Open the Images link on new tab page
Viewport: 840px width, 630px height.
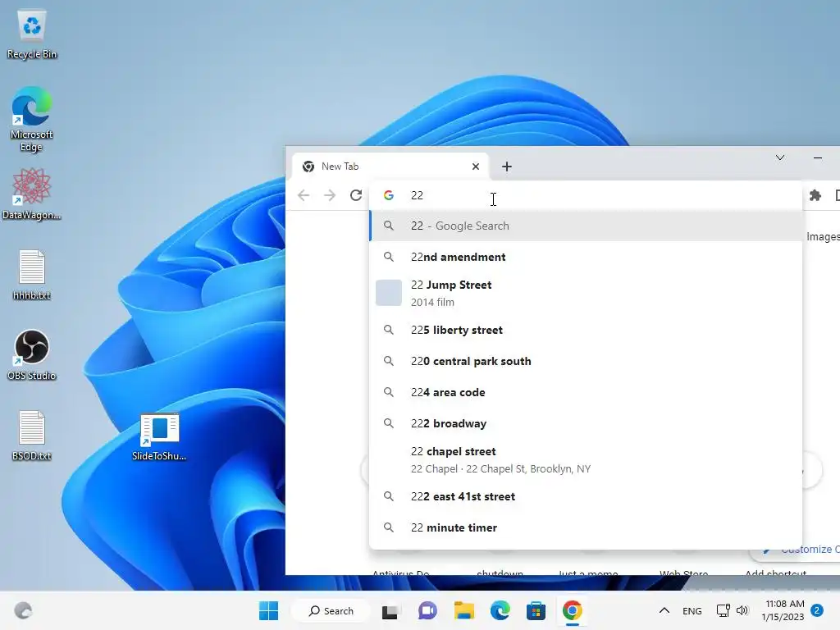point(823,236)
